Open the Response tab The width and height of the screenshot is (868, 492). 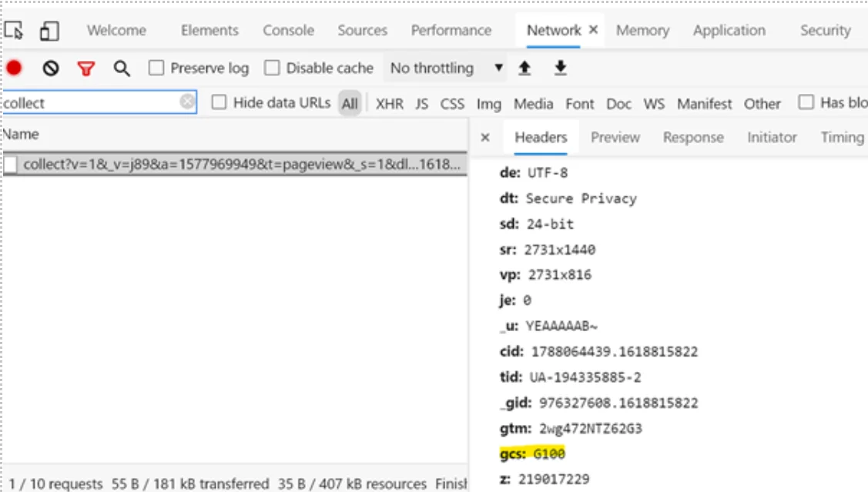click(692, 137)
